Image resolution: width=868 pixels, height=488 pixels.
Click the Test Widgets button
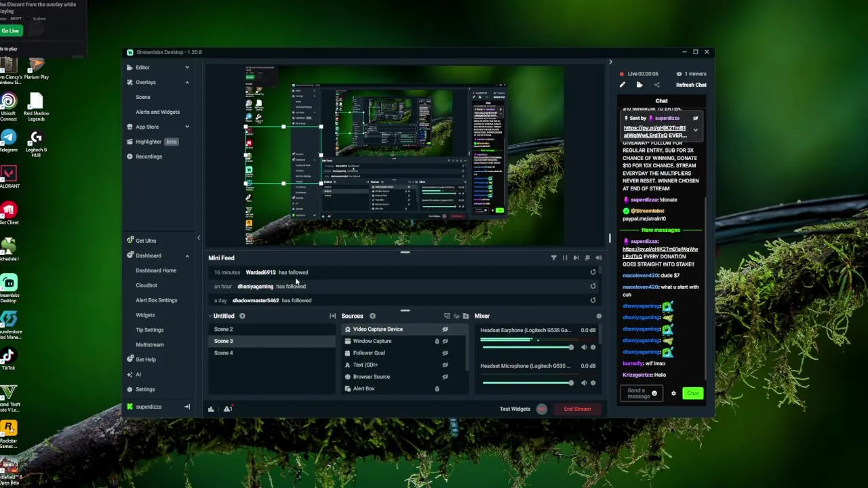(x=515, y=409)
